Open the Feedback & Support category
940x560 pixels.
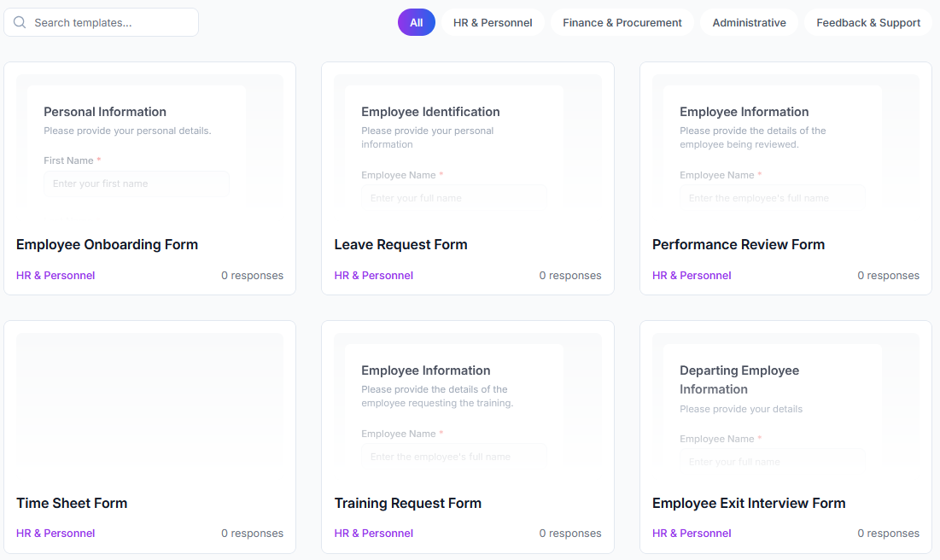(867, 23)
